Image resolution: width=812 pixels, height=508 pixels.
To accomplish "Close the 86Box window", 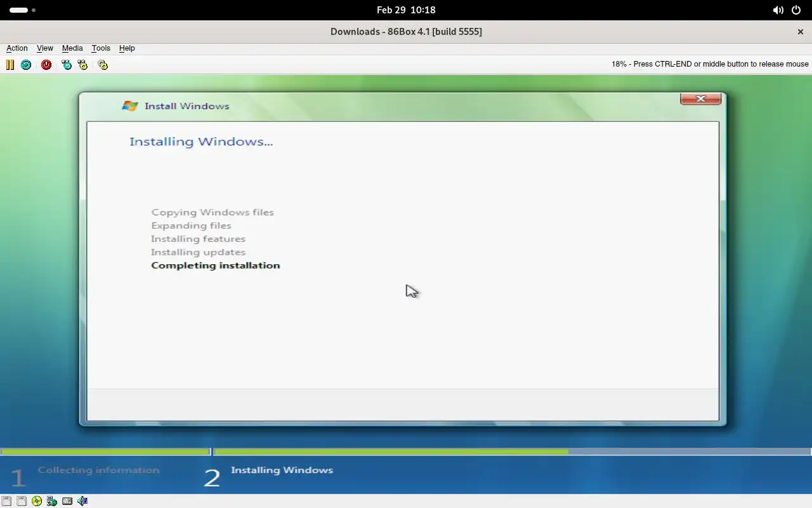I will (800, 32).
